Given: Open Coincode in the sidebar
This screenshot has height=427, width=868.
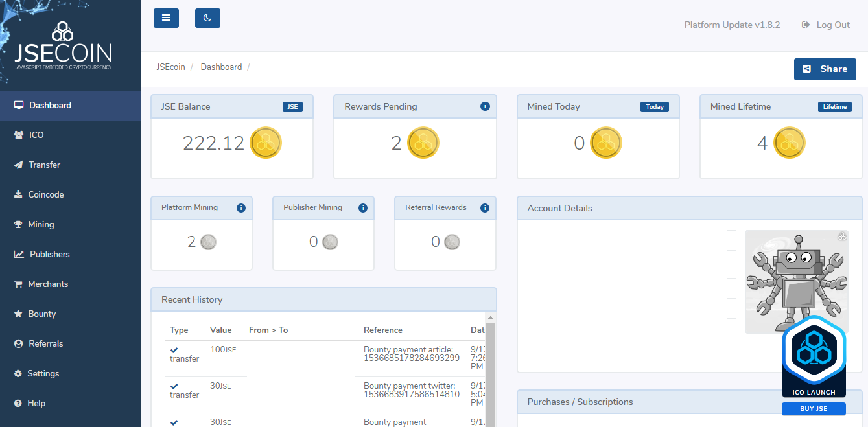Looking at the screenshot, I should 70,195.
